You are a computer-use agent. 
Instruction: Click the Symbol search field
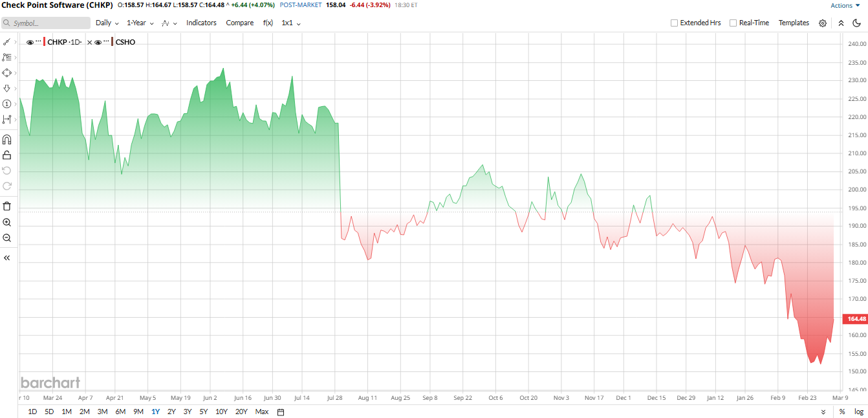(45, 23)
